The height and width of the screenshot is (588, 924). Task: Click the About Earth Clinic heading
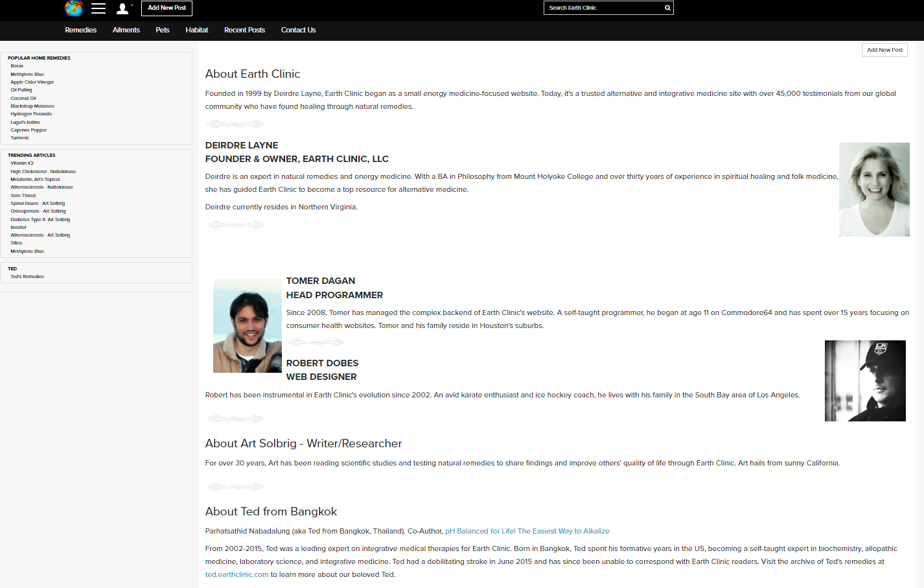[253, 74]
